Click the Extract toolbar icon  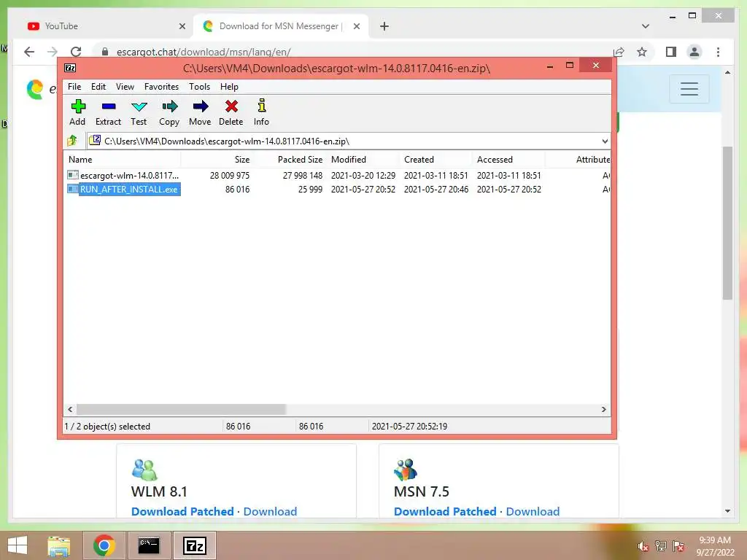coord(108,112)
